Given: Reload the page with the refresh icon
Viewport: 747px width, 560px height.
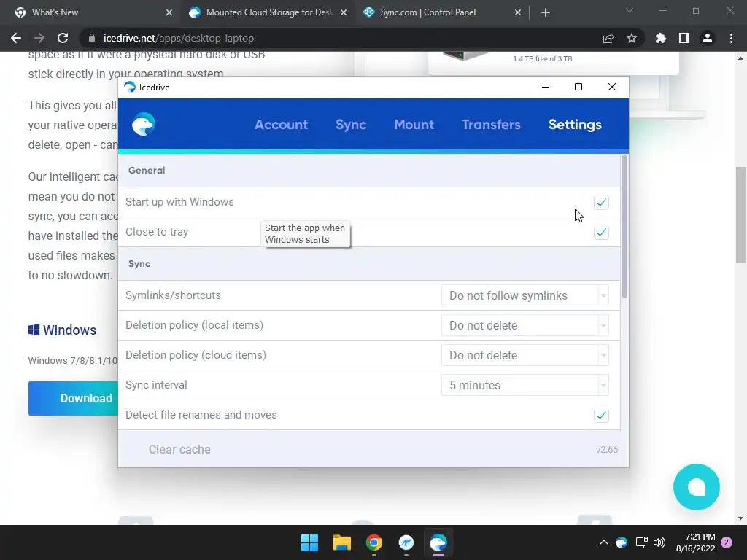Looking at the screenshot, I should pos(63,38).
